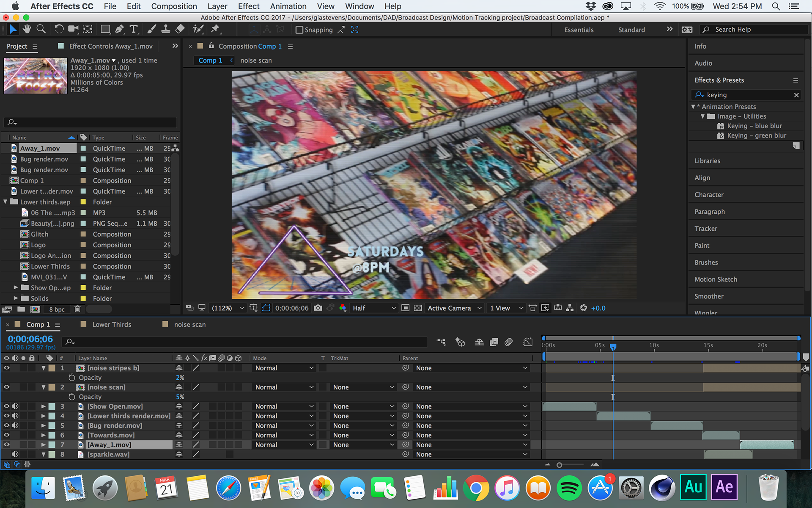Toggle region of interest button

coord(405,308)
